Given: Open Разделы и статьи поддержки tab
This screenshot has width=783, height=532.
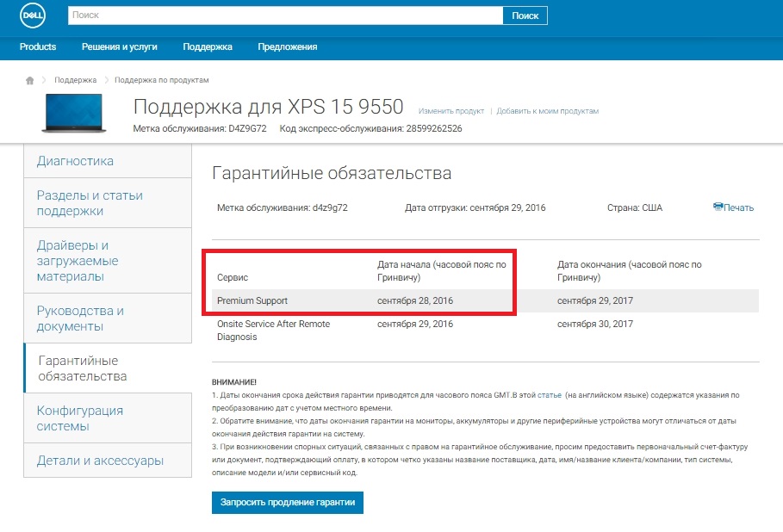Looking at the screenshot, I should coord(108,203).
